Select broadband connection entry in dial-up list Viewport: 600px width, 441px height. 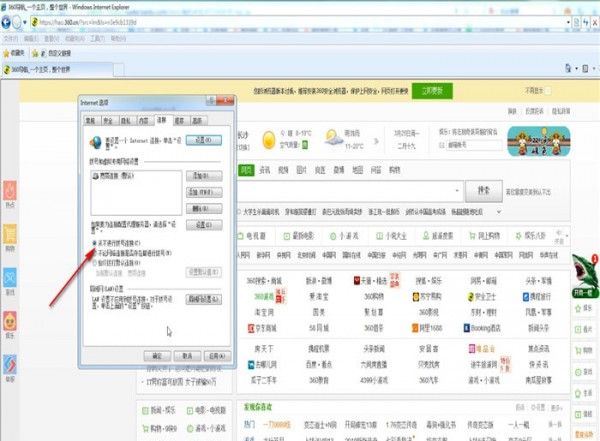coord(113,176)
